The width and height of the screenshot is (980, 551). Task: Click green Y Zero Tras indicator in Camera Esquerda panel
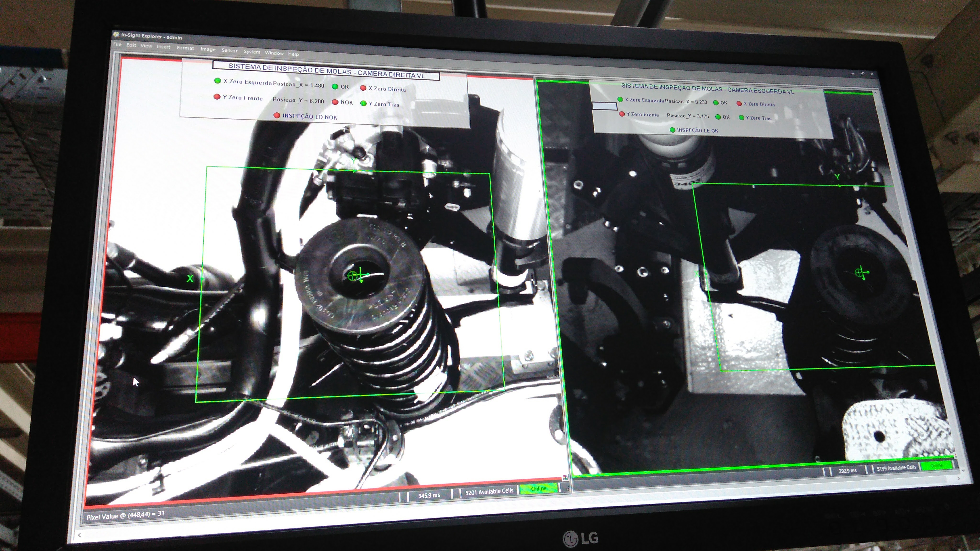click(741, 117)
